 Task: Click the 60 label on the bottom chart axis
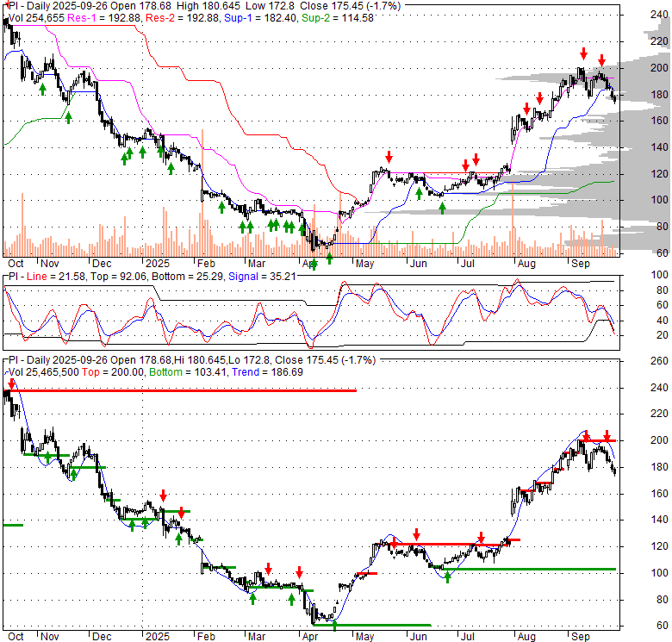point(663,626)
